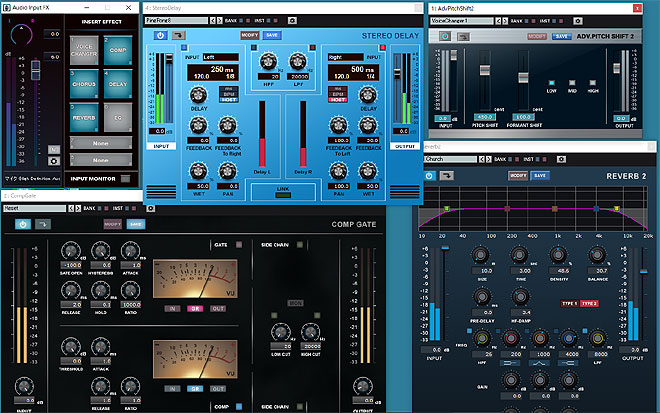Click the Adv. Pitch Shift 2 bypass arrow icon
The width and height of the screenshot is (660, 413).
coord(463,37)
